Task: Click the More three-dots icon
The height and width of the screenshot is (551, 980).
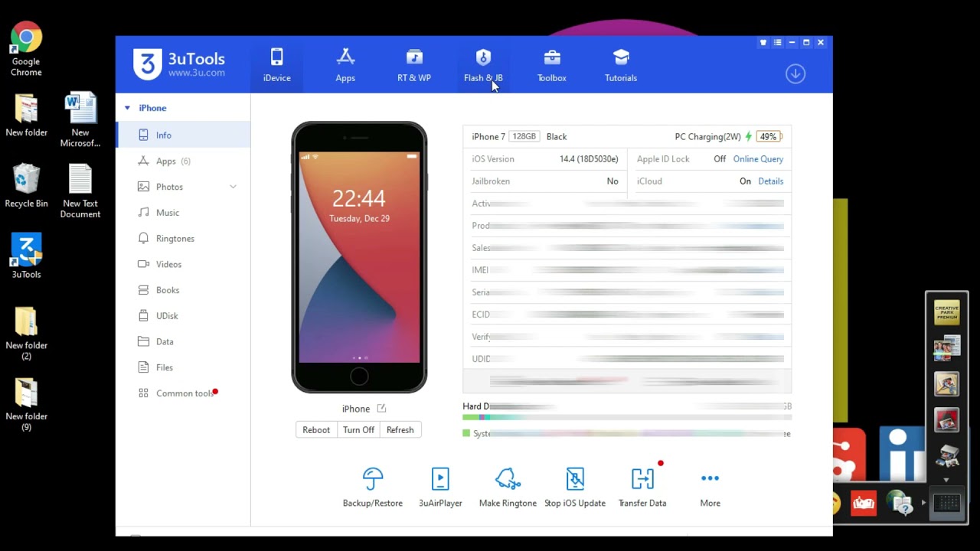Action: tap(710, 478)
